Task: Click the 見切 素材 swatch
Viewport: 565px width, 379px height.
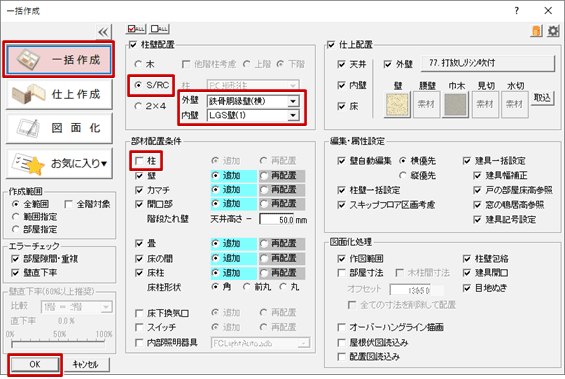Action: coord(485,104)
